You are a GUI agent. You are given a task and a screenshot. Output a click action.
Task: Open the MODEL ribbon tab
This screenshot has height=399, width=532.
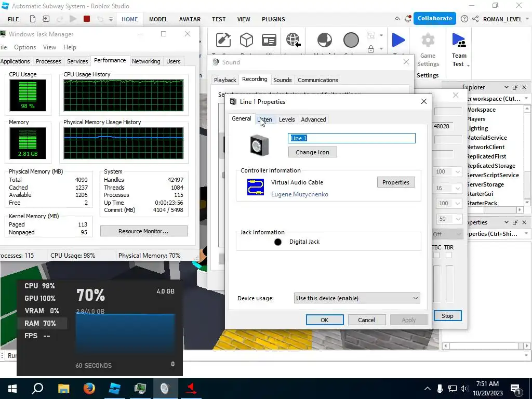[x=158, y=19]
